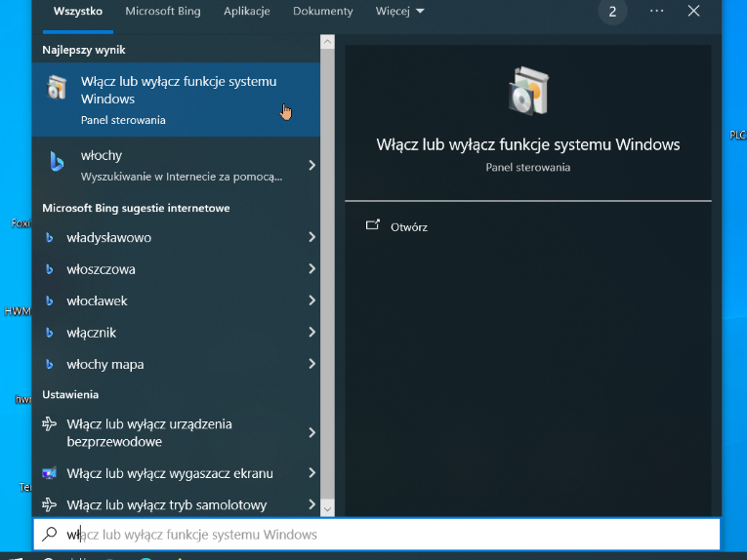Switch to the Dokumenty tab
Viewport: 747px width, 560px height.
point(323,12)
